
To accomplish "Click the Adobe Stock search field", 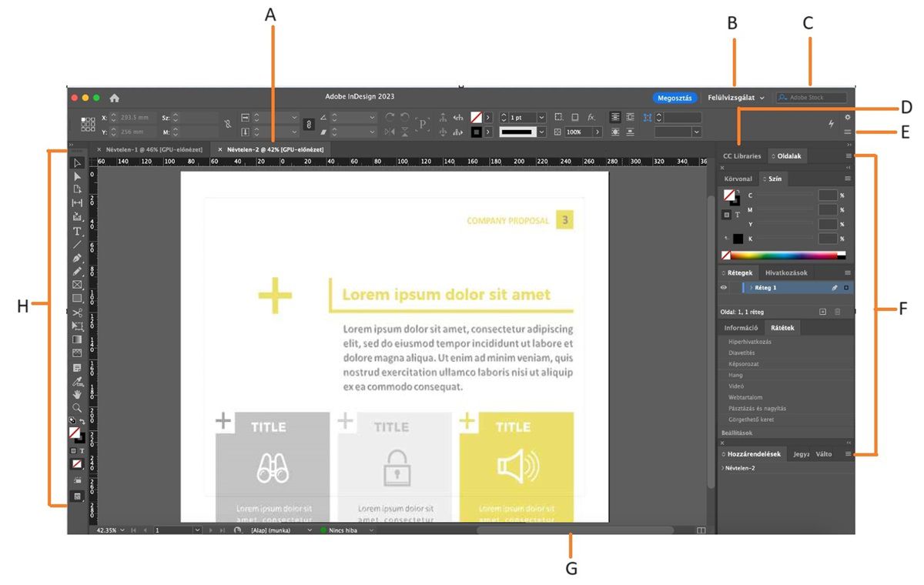I will [811, 98].
